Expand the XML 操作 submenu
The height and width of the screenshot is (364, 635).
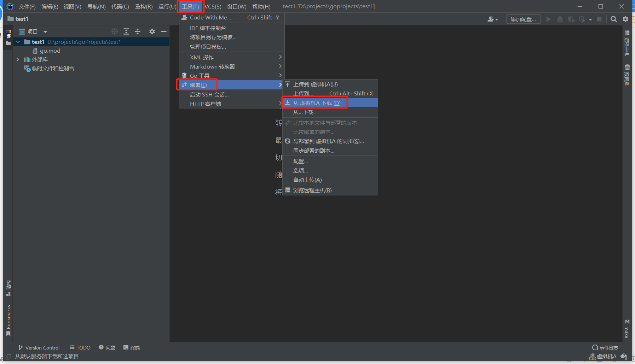click(x=232, y=57)
